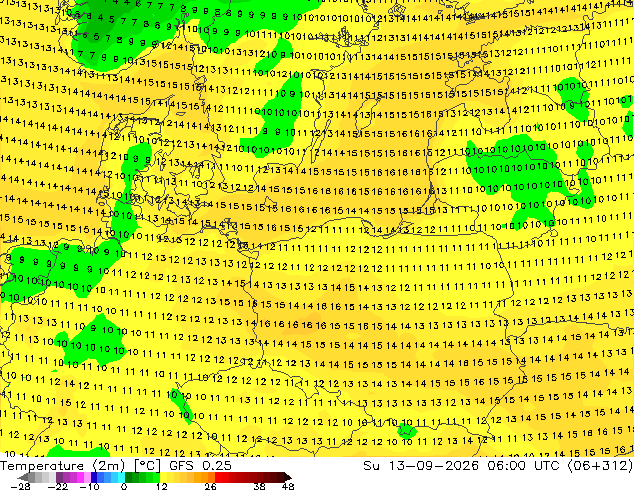Click the left gray arrow of the color scale
The image size is (634, 490).
pos(23,477)
